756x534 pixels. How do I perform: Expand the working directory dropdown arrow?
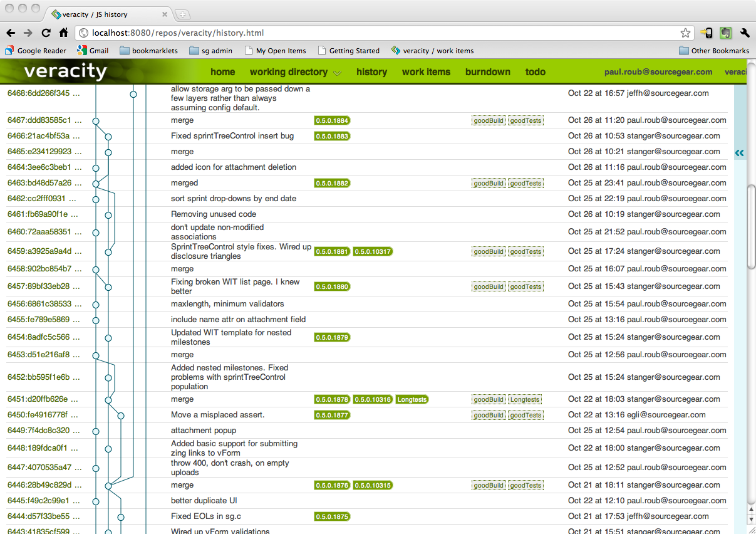pyautogui.click(x=338, y=73)
